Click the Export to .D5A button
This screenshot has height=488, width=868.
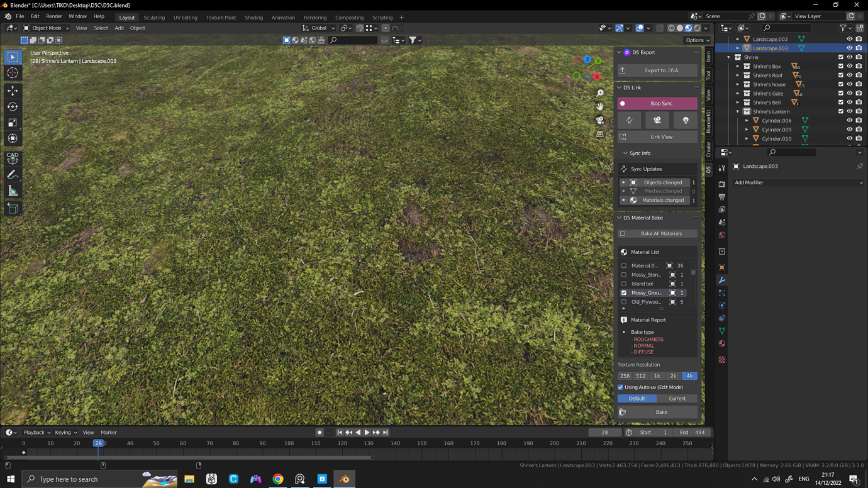tap(657, 70)
